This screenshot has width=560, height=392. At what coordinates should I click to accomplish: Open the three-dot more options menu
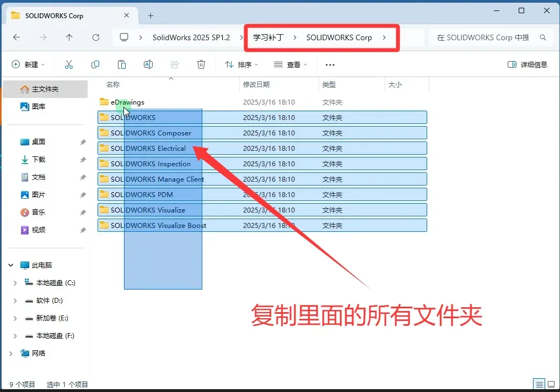pos(330,64)
